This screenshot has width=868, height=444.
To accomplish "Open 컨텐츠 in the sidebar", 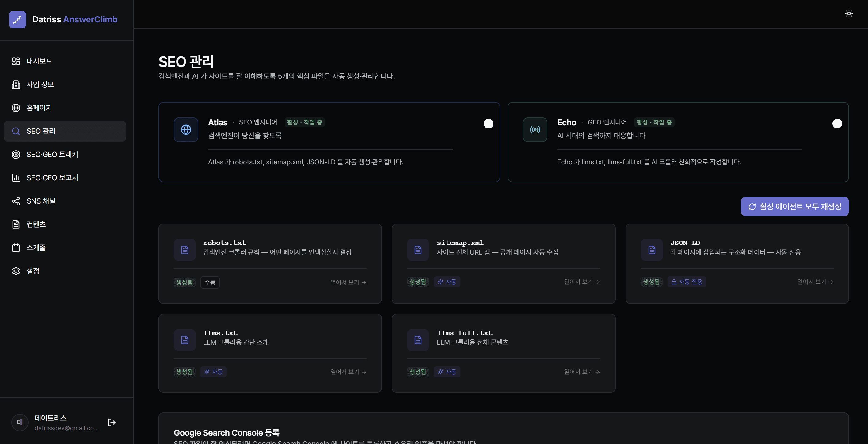I will [x=65, y=224].
